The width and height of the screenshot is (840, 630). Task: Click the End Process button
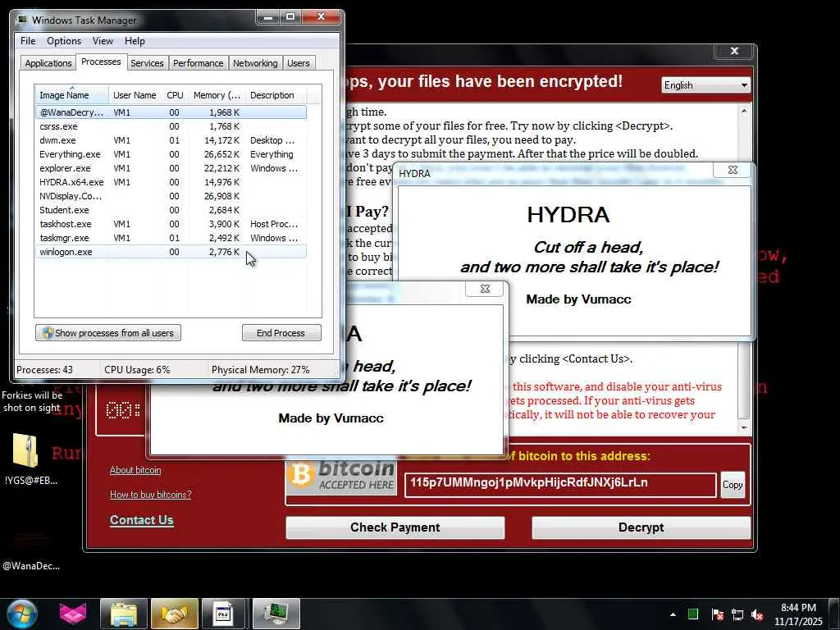pyautogui.click(x=281, y=333)
